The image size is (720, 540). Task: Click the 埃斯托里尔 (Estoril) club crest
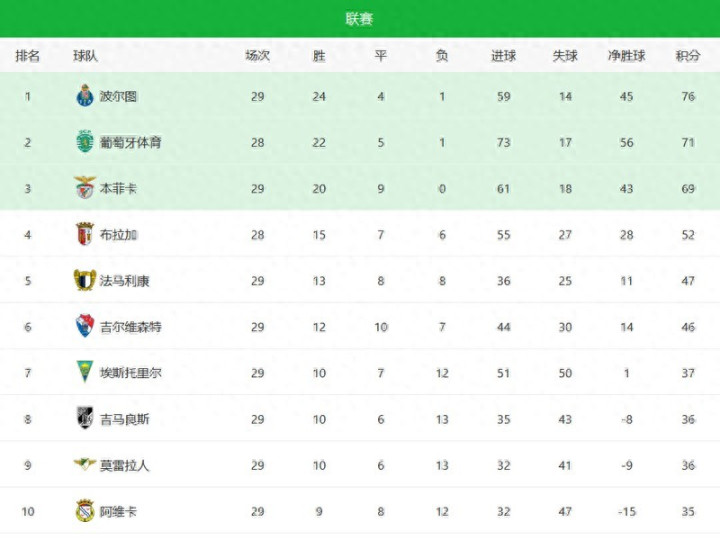(x=84, y=372)
